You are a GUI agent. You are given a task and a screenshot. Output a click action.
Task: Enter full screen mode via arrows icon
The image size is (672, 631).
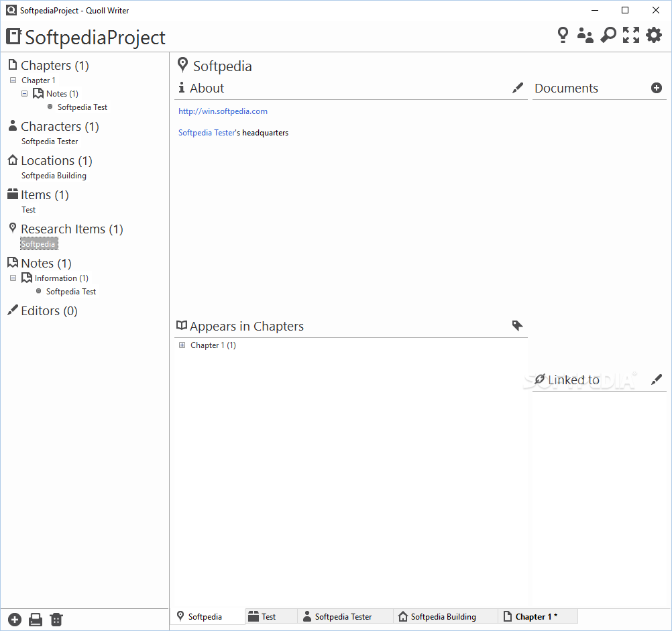631,35
